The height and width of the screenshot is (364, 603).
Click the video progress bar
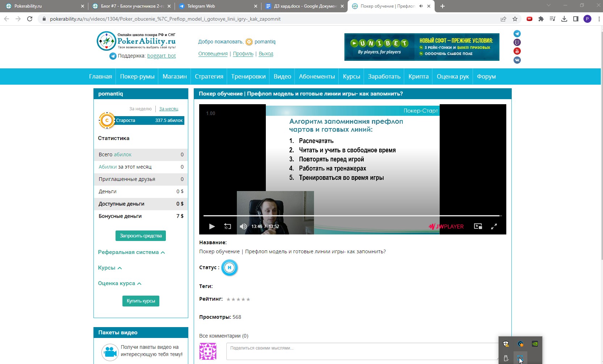click(x=352, y=216)
